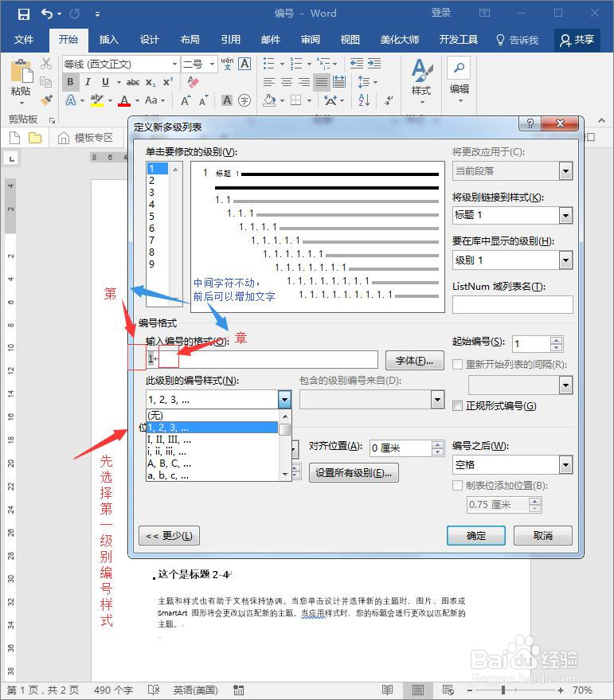The height and width of the screenshot is (700, 614).
Task: Click the 确定 OK button
Action: 476,535
